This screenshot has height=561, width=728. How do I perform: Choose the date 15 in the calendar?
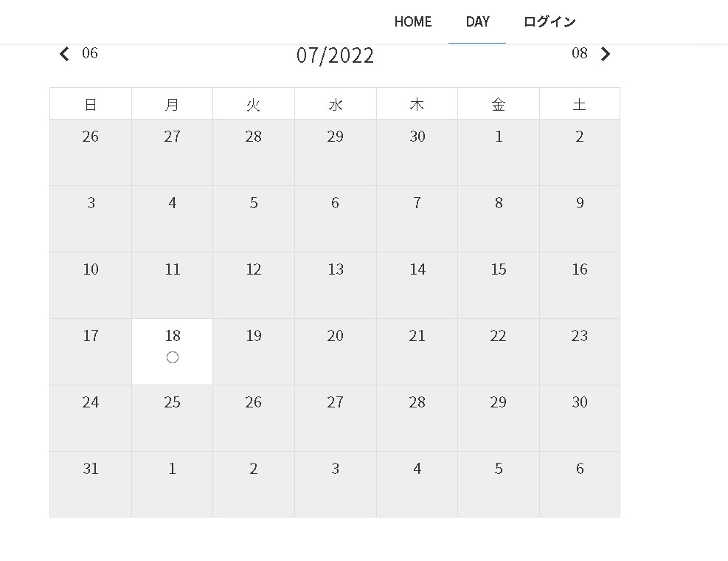coord(499,284)
